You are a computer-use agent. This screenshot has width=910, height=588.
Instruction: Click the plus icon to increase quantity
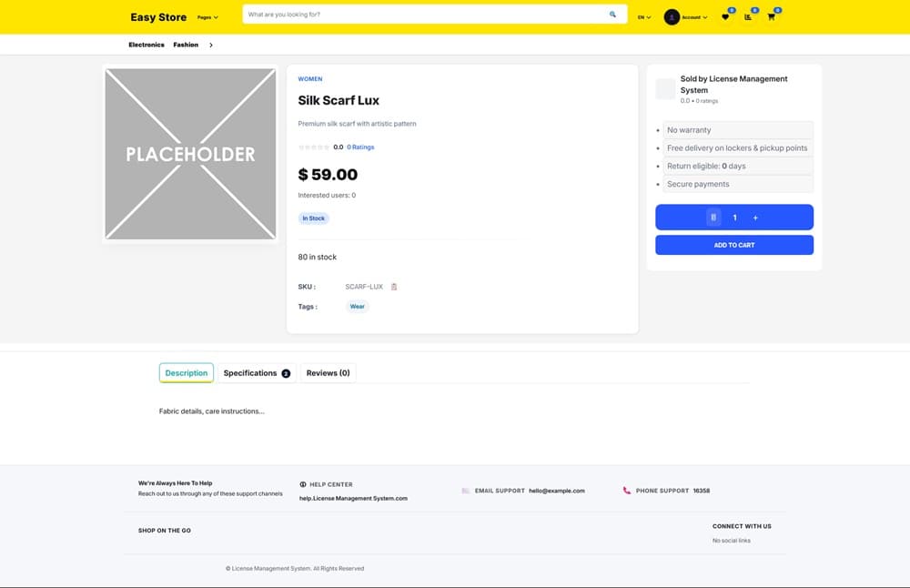755,218
